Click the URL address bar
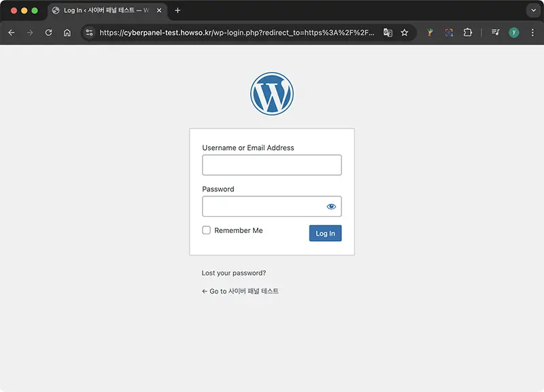Viewport: 544px width, 392px height. pos(237,33)
